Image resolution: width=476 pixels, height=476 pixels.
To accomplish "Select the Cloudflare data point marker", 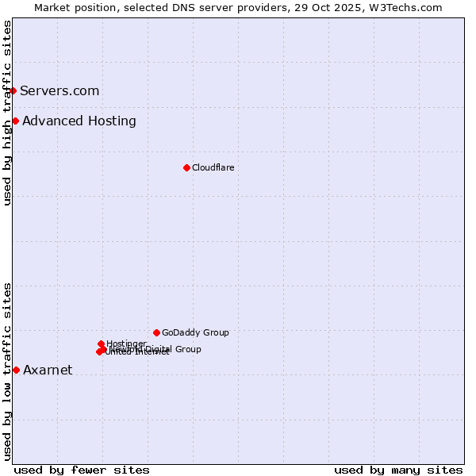I will 186,167.
